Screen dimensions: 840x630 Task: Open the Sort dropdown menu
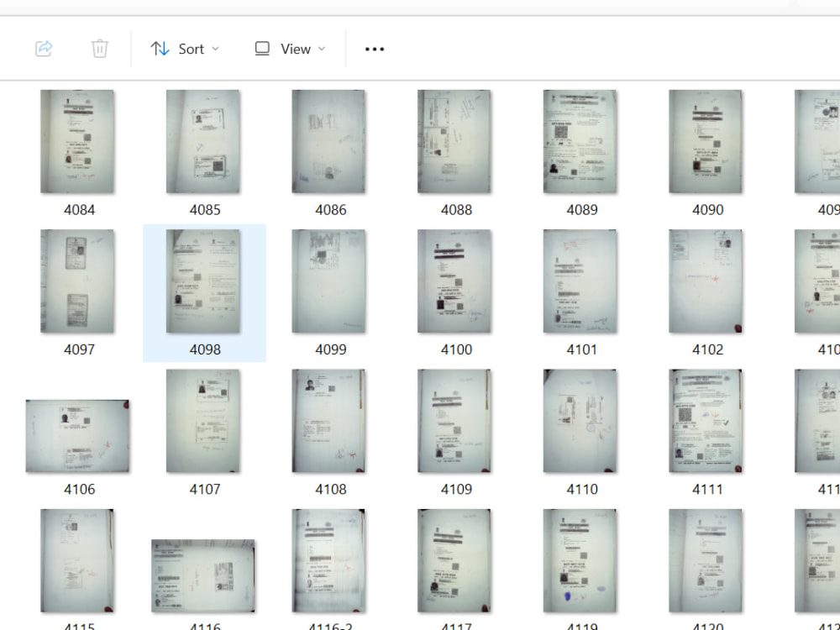pos(185,49)
